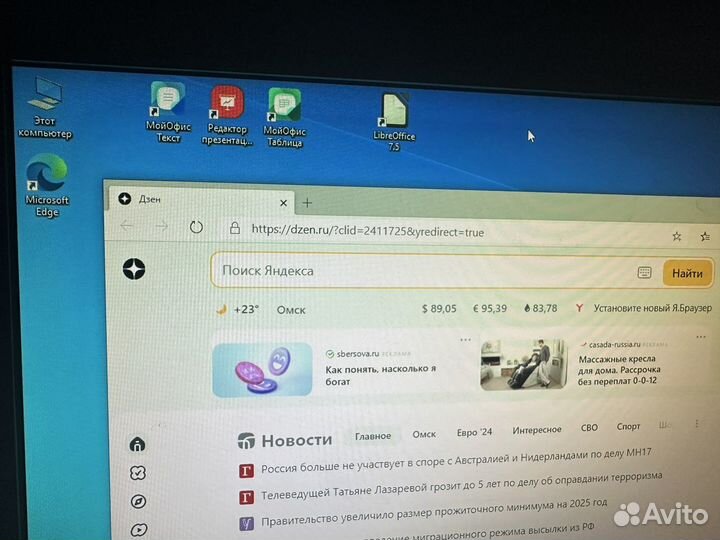Open the oil price 83,78
The height and width of the screenshot is (540, 720).
[x=540, y=308]
